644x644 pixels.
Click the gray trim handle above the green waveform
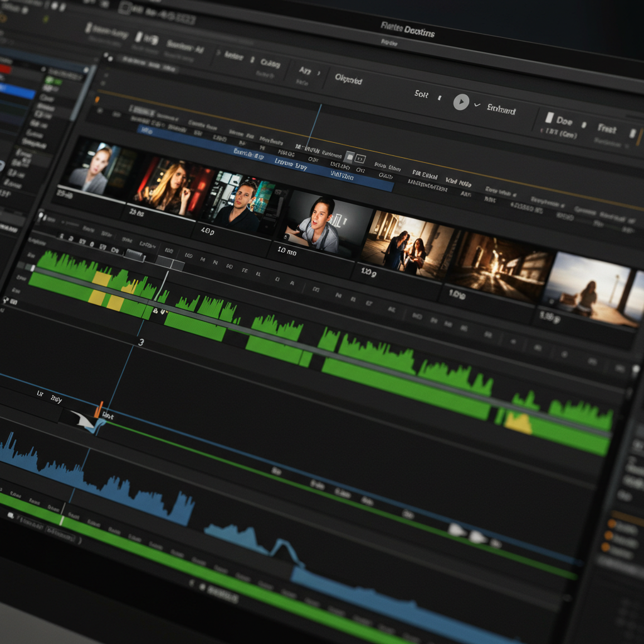point(135,255)
